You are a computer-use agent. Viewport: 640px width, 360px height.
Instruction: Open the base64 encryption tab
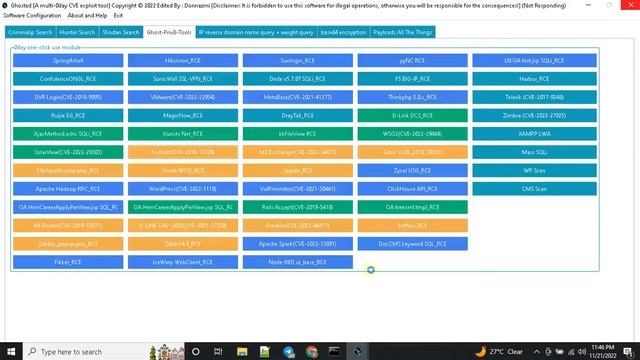pos(343,32)
